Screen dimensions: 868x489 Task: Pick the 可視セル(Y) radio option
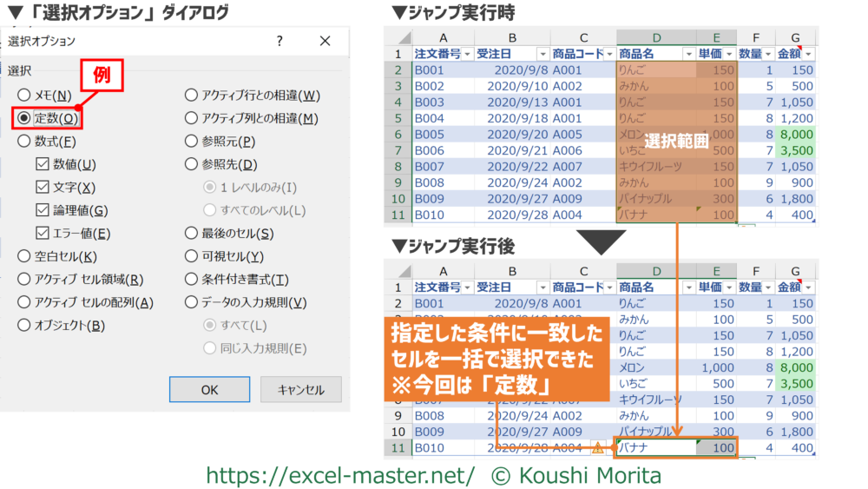(192, 256)
